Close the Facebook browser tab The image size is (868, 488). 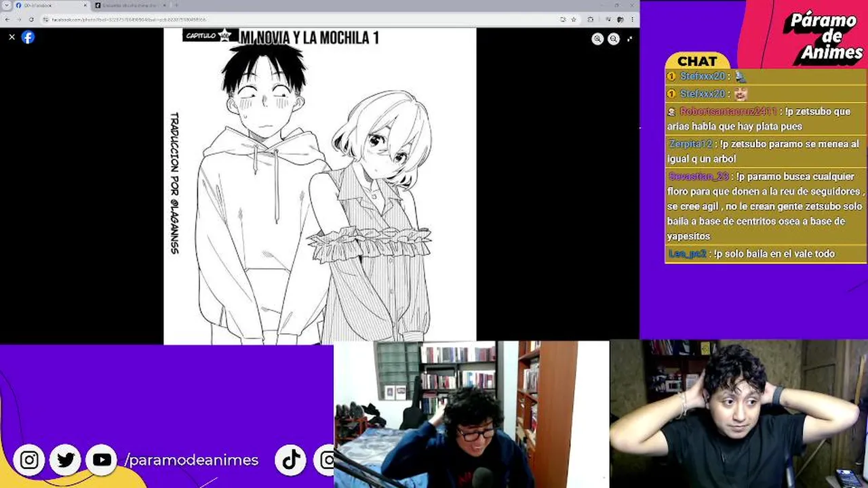coord(85,5)
